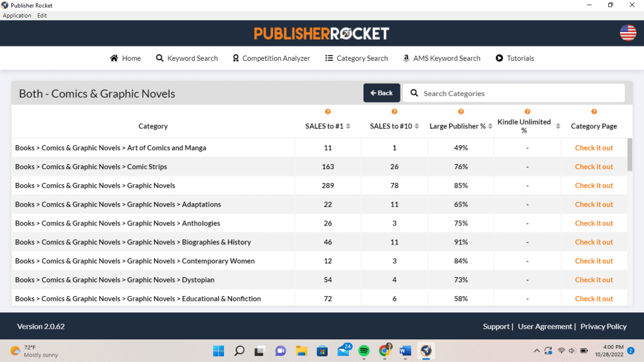Open Privacy Policy link
The width and height of the screenshot is (644, 362).
(603, 326)
